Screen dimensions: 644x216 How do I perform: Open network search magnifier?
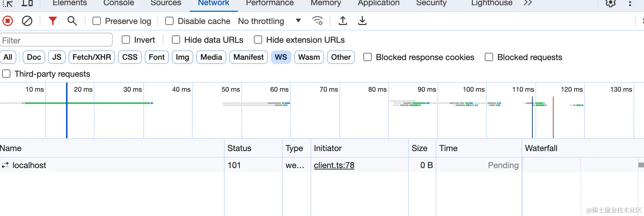tap(72, 21)
